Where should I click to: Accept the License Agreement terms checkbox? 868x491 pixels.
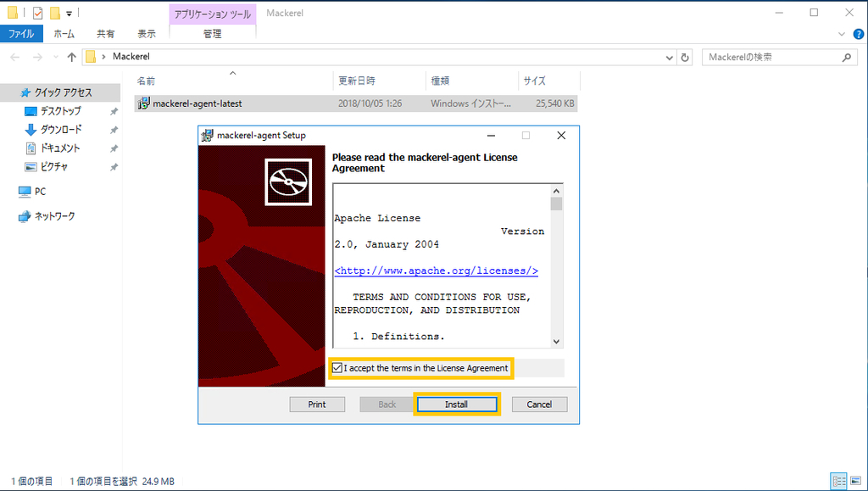337,368
